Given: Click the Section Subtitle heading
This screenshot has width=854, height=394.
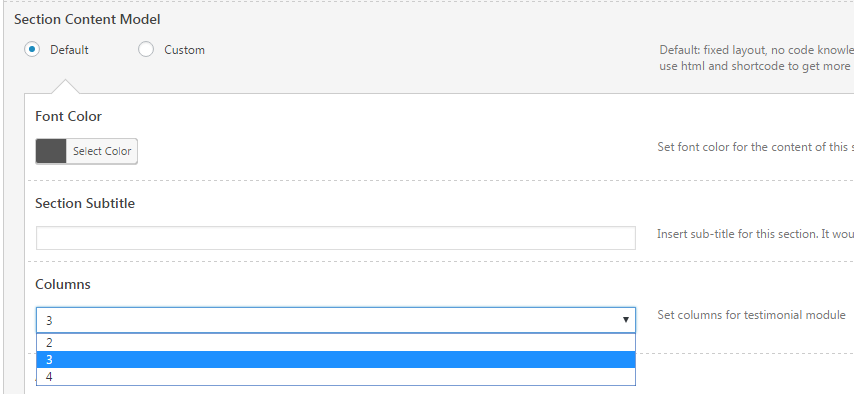Looking at the screenshot, I should point(85,203).
